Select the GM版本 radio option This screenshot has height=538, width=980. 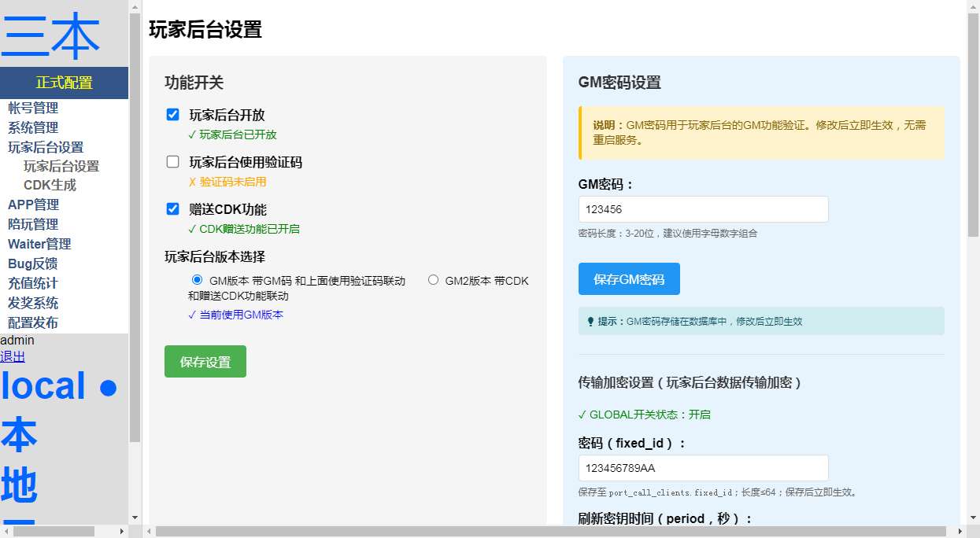(x=197, y=280)
